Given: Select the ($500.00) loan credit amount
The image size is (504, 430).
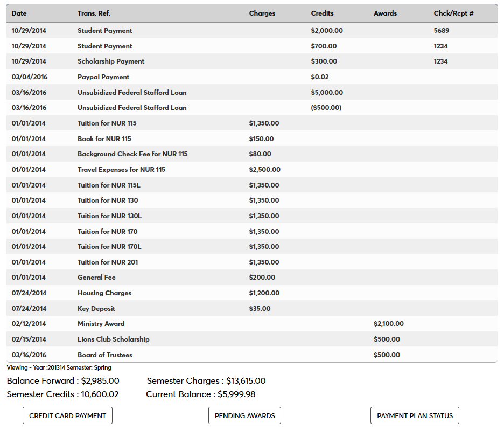Looking at the screenshot, I should tap(326, 108).
